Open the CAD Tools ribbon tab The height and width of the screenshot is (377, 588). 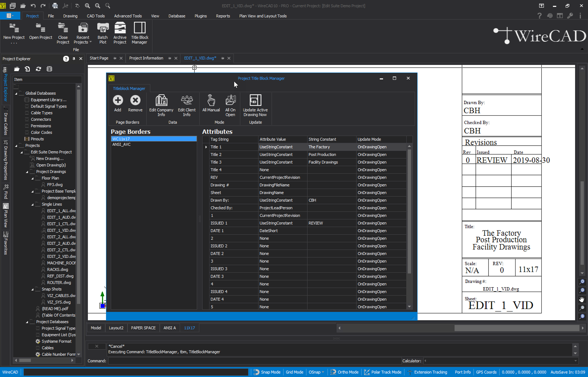tap(96, 16)
